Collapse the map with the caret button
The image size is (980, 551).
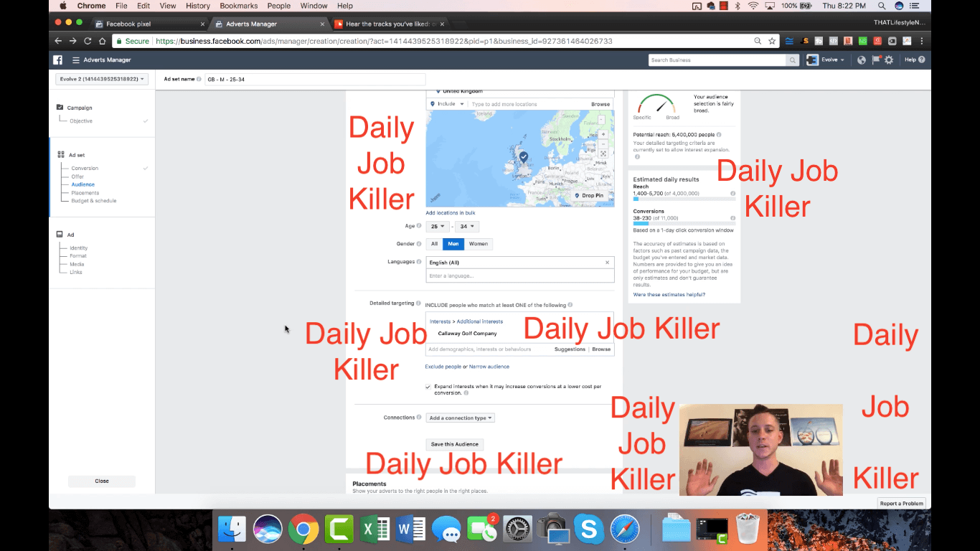(601, 118)
